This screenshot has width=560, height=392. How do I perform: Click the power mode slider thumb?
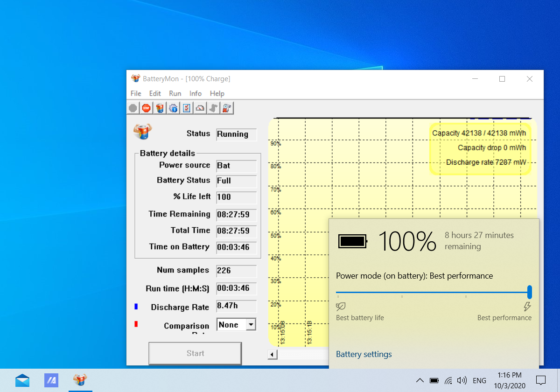coord(530,292)
